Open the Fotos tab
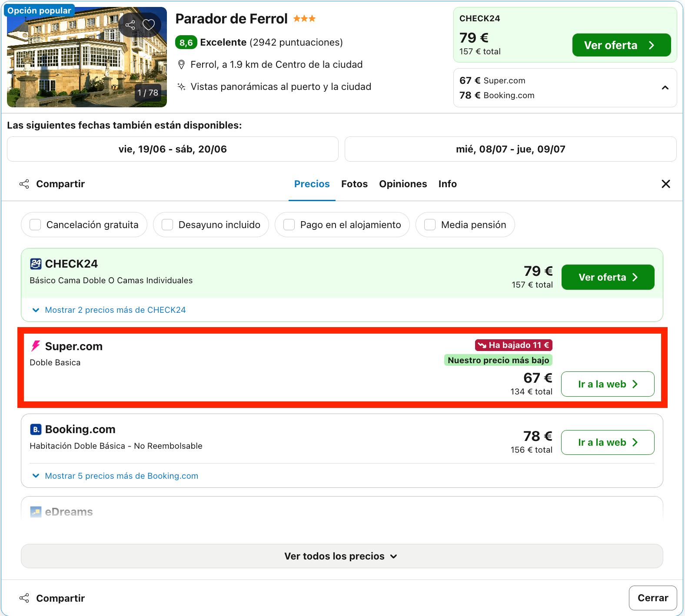 coord(355,184)
